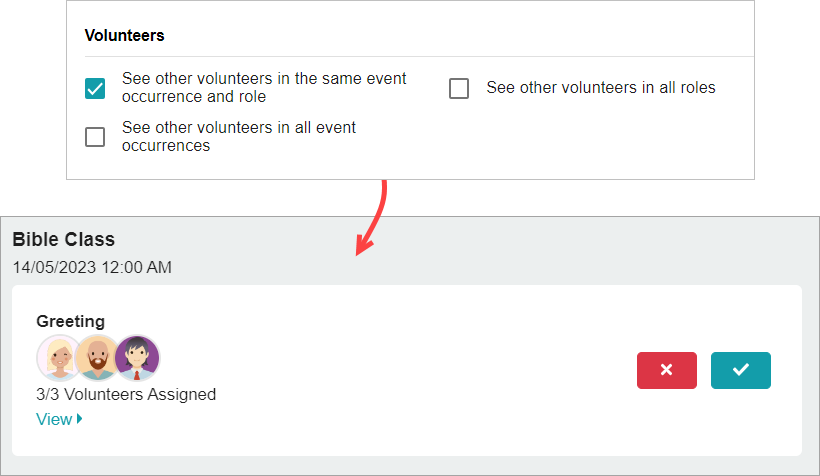
Task: Expand the arrow next to View
Action: (x=79, y=418)
